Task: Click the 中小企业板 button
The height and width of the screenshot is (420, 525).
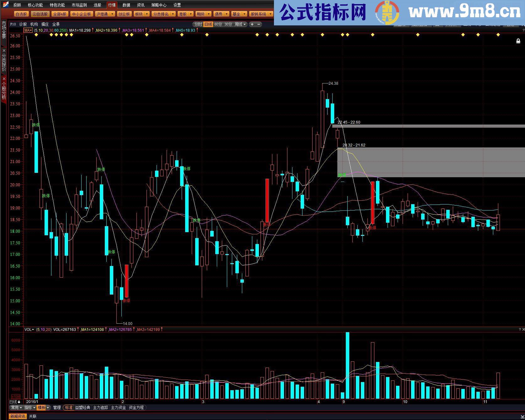Action: (81, 14)
